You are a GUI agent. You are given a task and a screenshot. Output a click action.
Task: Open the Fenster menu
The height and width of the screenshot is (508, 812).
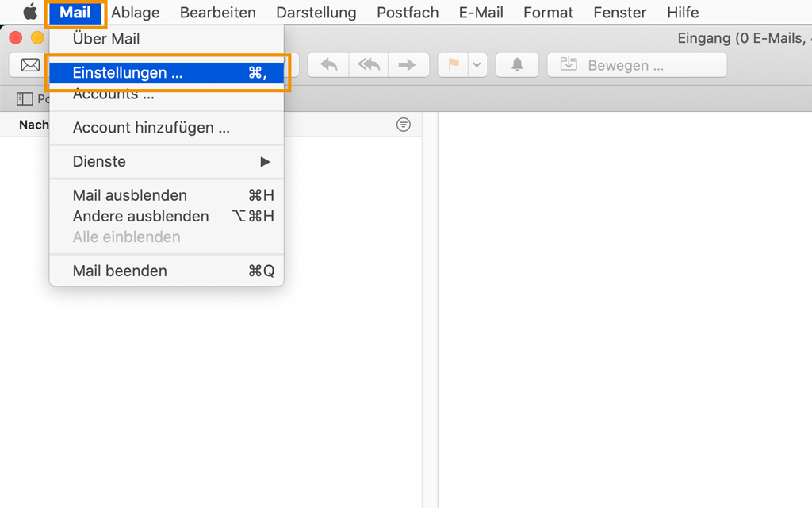click(620, 13)
